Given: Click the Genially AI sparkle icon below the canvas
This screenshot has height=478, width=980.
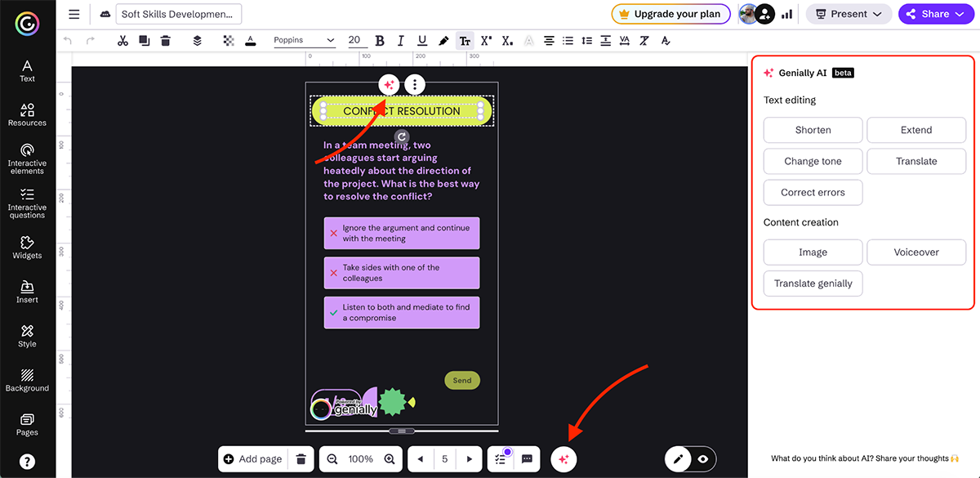Looking at the screenshot, I should 563,458.
